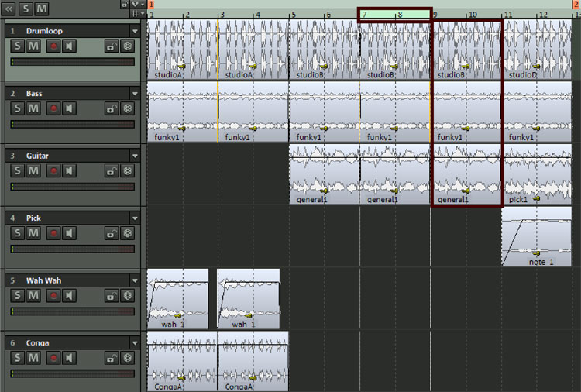Image resolution: width=581 pixels, height=392 pixels.
Task: Solo the Pick track
Action: 17,233
